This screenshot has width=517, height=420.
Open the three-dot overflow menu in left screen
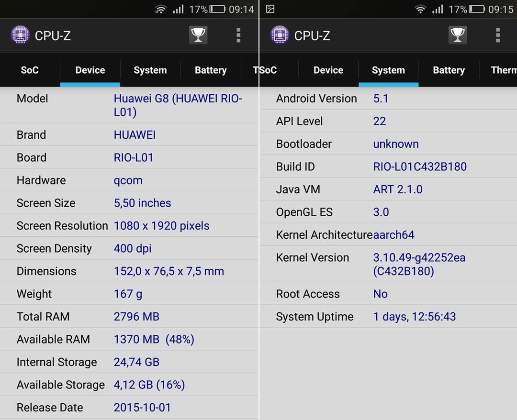(x=238, y=35)
